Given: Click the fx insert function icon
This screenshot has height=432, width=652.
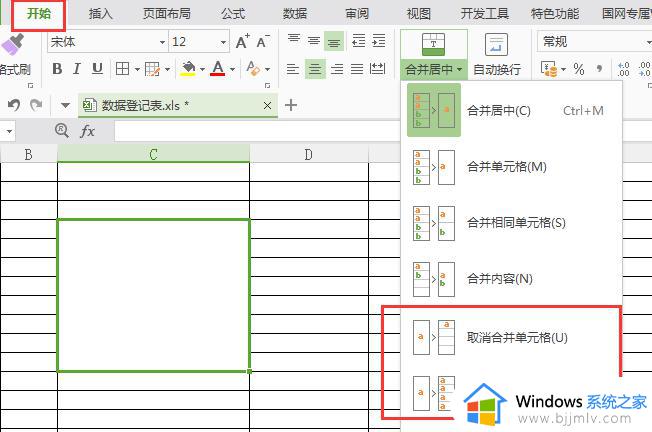Looking at the screenshot, I should click(x=87, y=131).
